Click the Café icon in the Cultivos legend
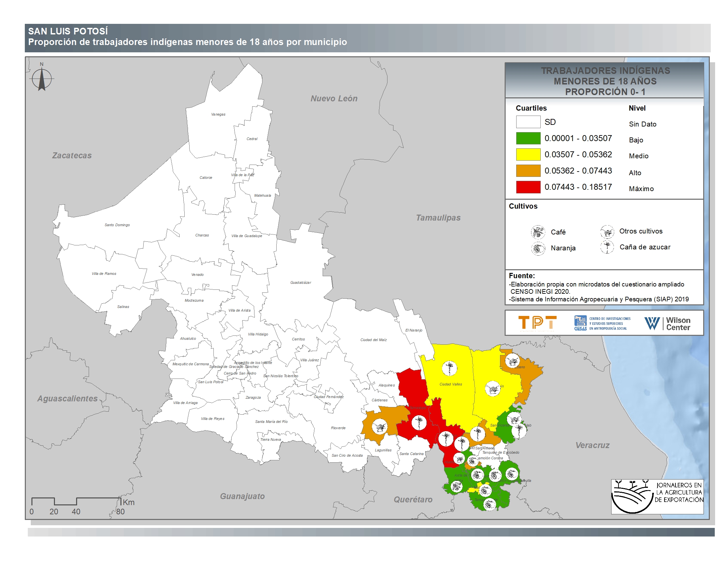This screenshot has height=563, width=728. coord(538,232)
